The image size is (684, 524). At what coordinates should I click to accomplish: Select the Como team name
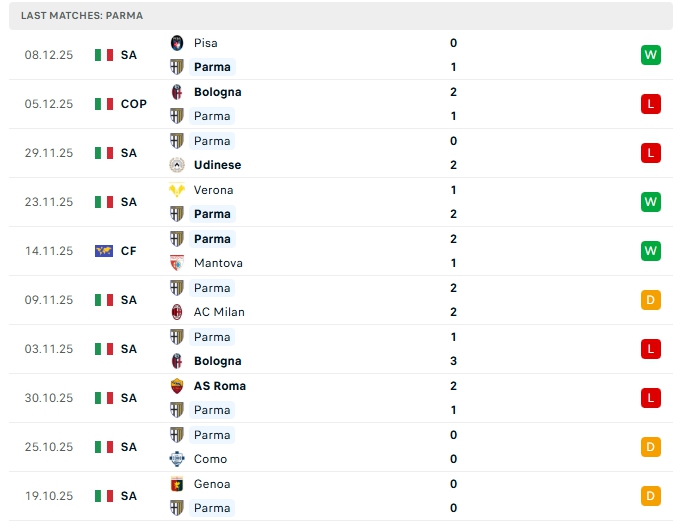(210, 459)
